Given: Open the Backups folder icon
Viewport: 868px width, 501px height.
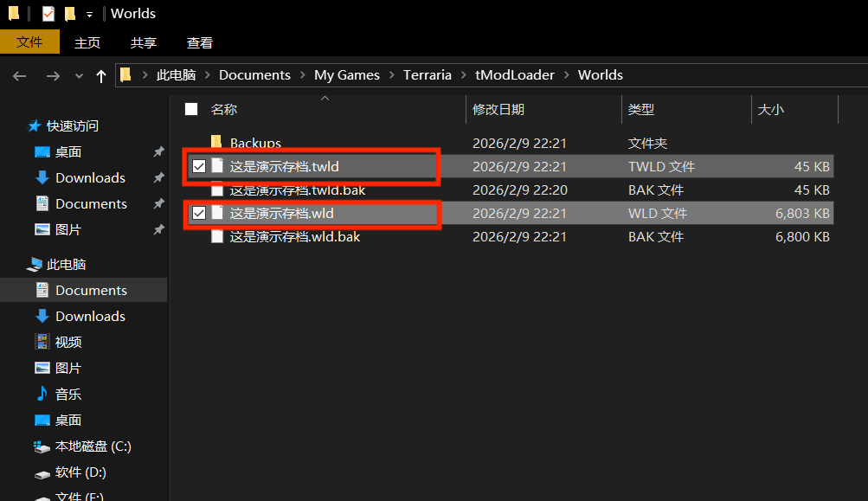Looking at the screenshot, I should 217,143.
